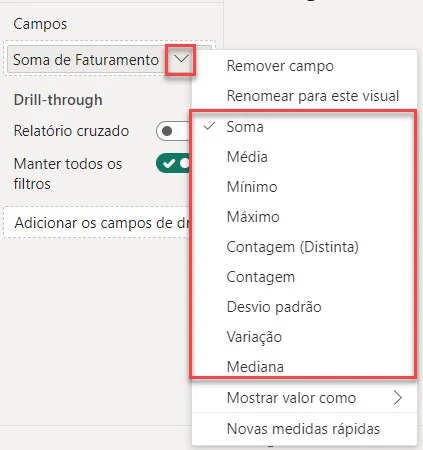Screen dimensions: 423x450
Task: Turn off Manter todos os filtros switch
Action: coord(173,163)
